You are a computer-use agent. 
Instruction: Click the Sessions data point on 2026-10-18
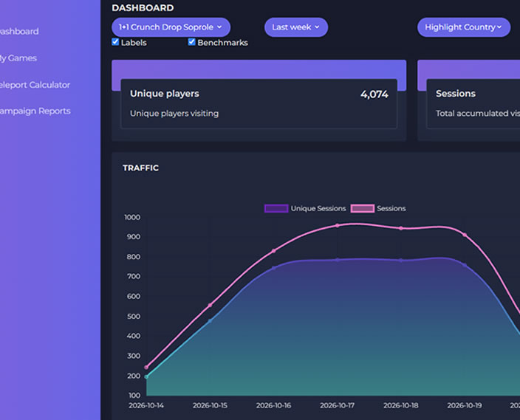tap(401, 228)
